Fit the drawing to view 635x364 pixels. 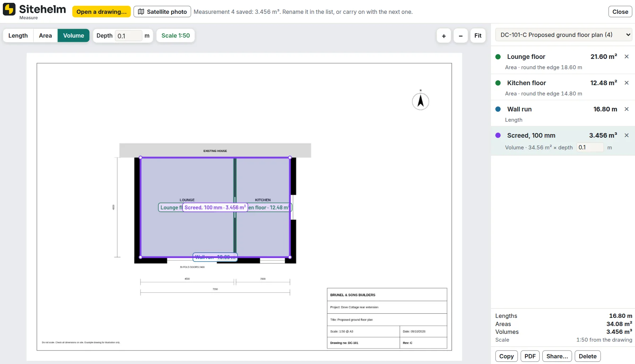pos(478,36)
